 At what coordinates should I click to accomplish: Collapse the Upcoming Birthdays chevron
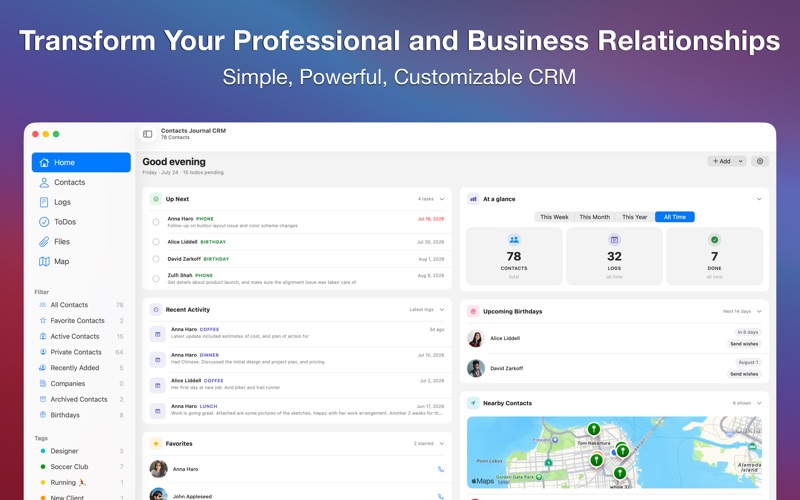tap(759, 311)
